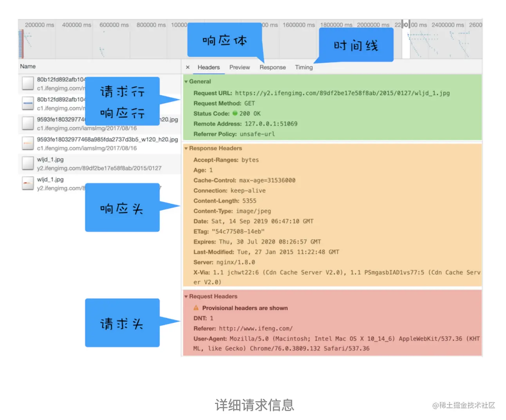The height and width of the screenshot is (420, 506).
Task: Click the Status Code 200 OK value
Action: pyautogui.click(x=250, y=114)
